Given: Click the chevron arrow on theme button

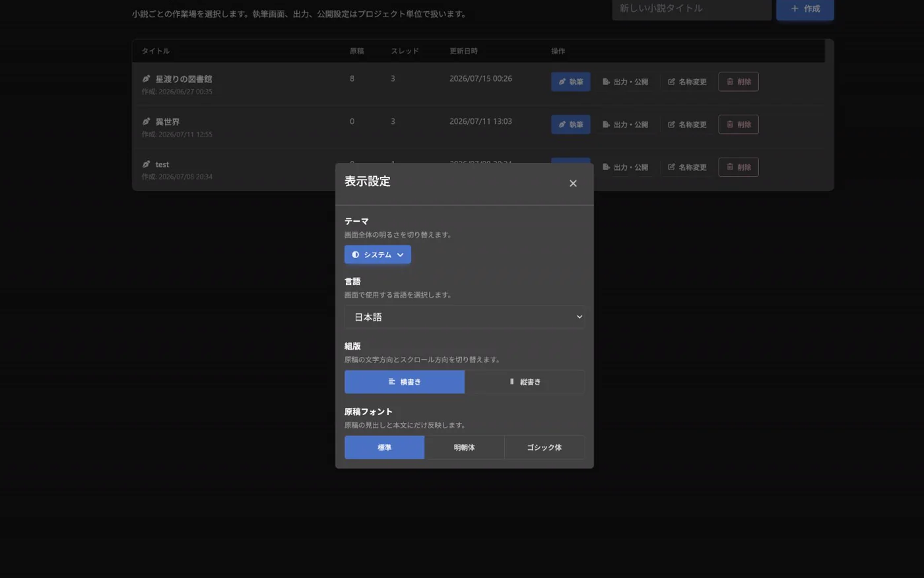Looking at the screenshot, I should pyautogui.click(x=400, y=255).
